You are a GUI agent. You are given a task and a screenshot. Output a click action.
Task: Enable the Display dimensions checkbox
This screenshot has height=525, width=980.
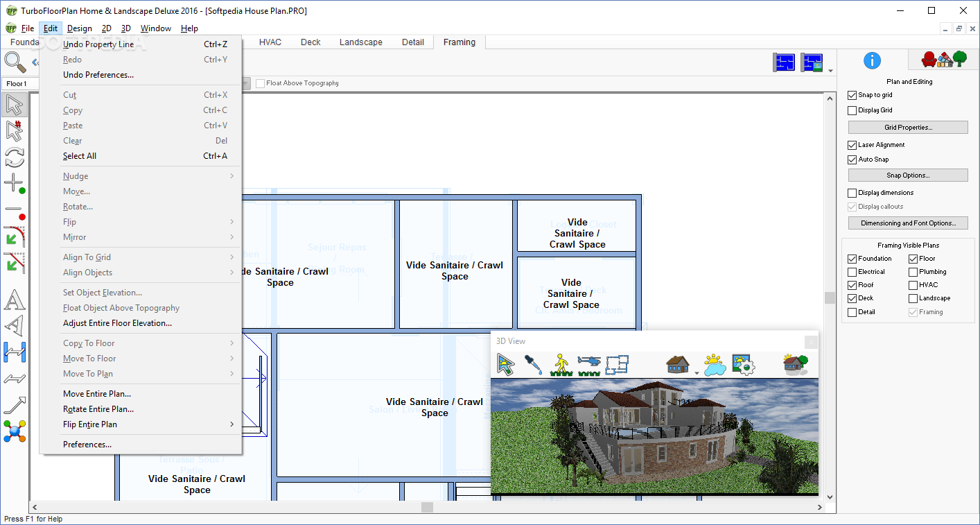(x=852, y=193)
